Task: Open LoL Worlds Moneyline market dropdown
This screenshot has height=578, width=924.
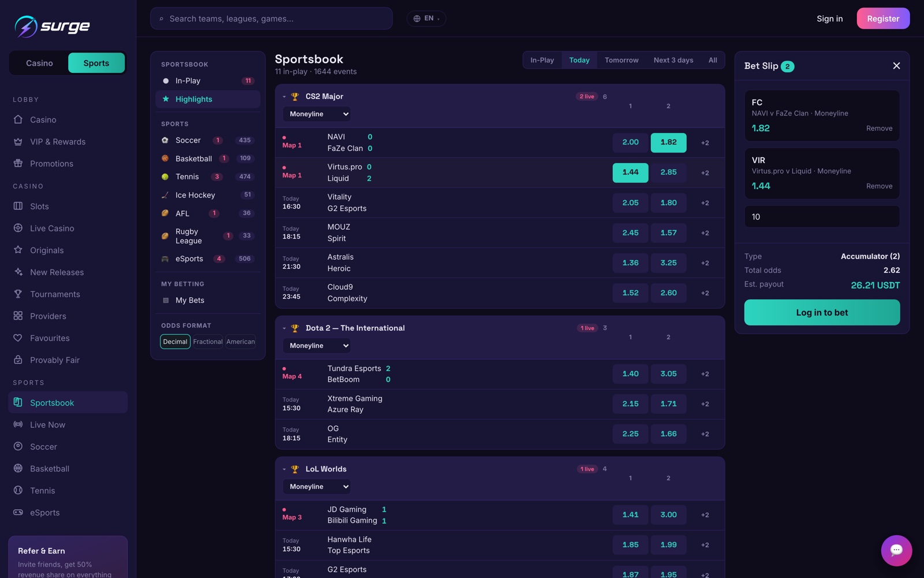Action: (316, 487)
